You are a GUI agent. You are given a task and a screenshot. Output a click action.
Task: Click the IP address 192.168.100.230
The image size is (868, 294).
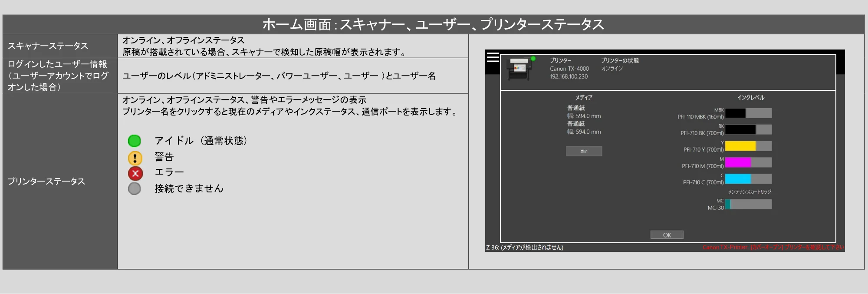point(569,76)
